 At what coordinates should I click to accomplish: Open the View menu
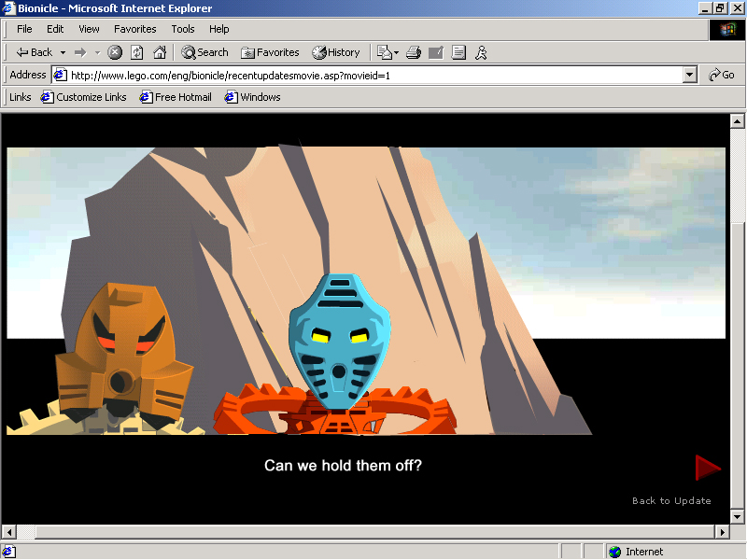click(89, 29)
